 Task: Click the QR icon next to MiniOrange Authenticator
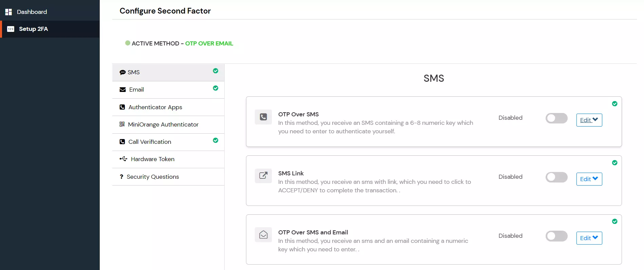[122, 124]
